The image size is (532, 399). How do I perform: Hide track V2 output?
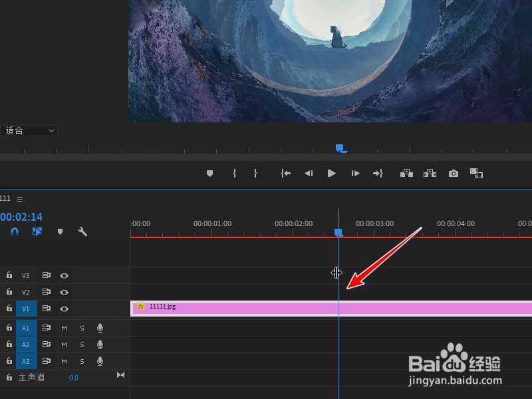(64, 292)
